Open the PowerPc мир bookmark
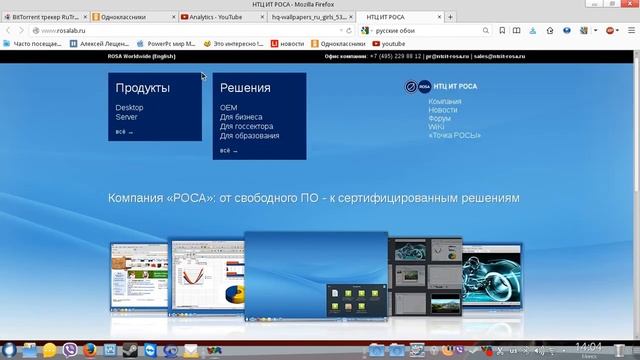Screen dimensions: 640x360 point(166,44)
